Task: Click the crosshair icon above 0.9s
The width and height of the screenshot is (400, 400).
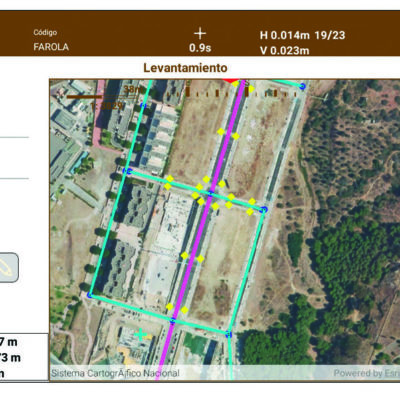Action: (x=200, y=33)
